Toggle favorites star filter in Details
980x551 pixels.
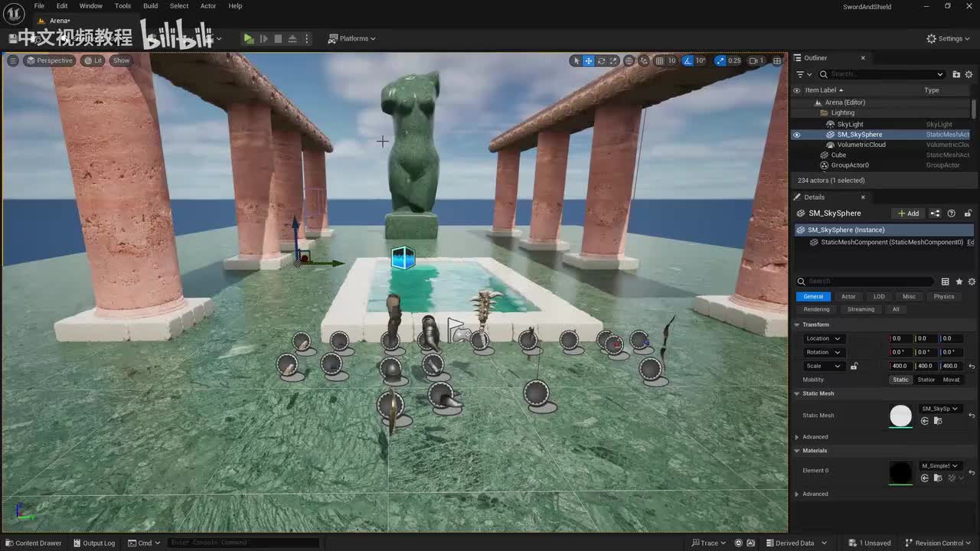pos(959,282)
